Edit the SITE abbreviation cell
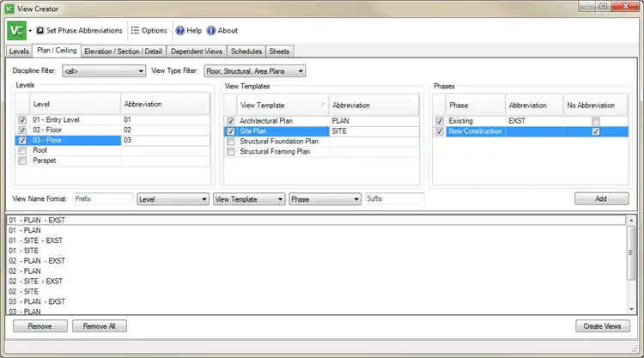 pos(374,131)
